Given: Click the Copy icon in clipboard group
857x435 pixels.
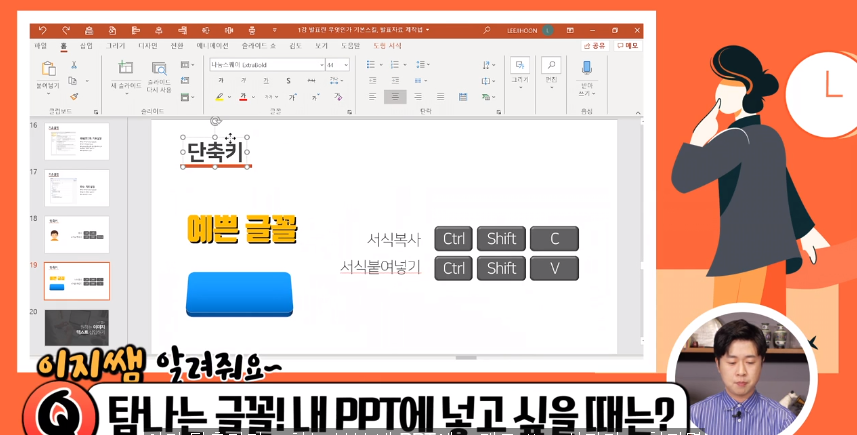Looking at the screenshot, I should tap(73, 81).
